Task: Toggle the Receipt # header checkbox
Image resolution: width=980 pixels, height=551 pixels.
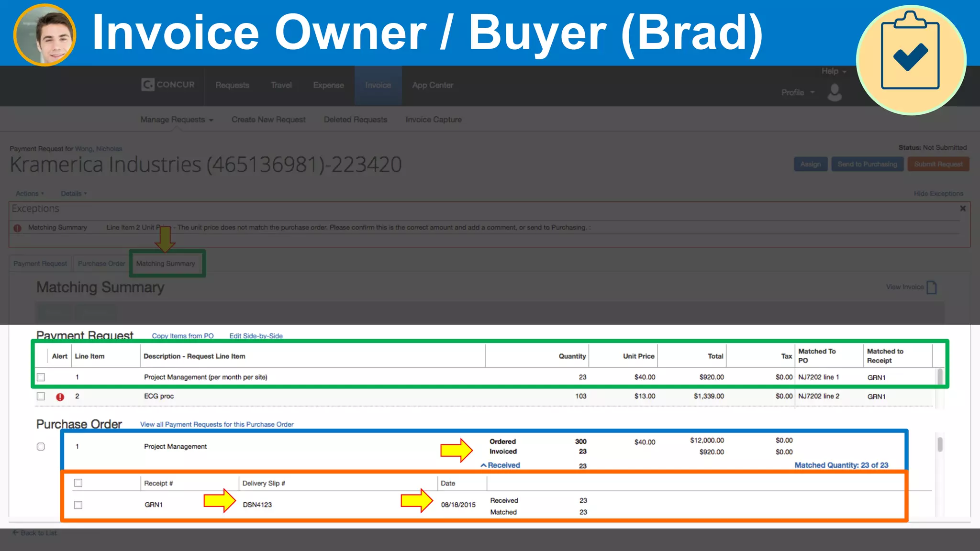Action: tap(78, 483)
